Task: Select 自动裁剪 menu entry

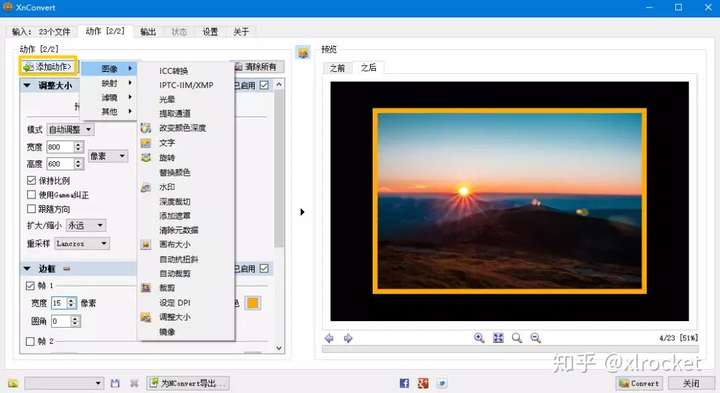Action: point(174,273)
